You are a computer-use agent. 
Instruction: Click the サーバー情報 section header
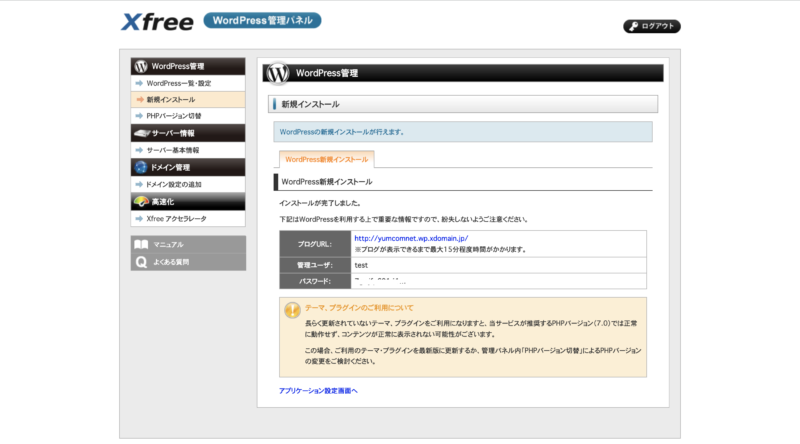tap(188, 133)
